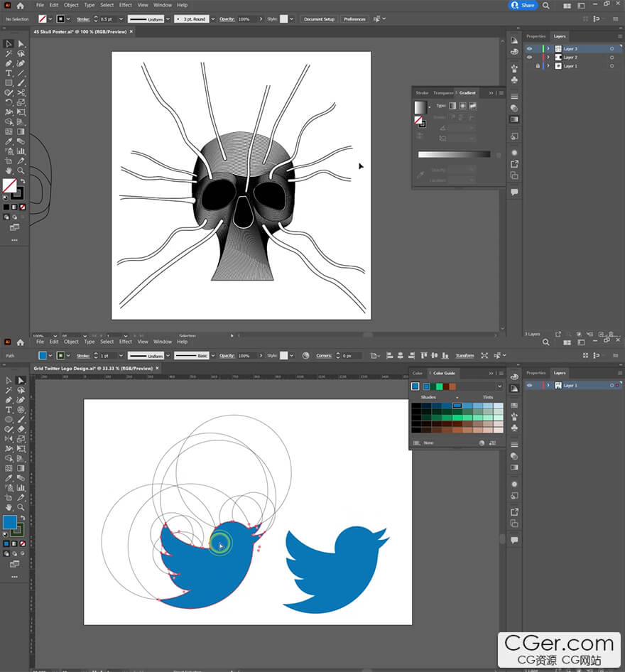Open the Effect menu in Skull Poster window
Image resolution: width=625 pixels, height=672 pixels.
[x=126, y=5]
